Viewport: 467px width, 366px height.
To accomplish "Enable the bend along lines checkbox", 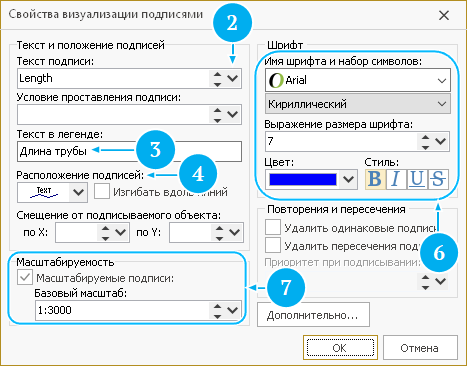I will coord(102,192).
